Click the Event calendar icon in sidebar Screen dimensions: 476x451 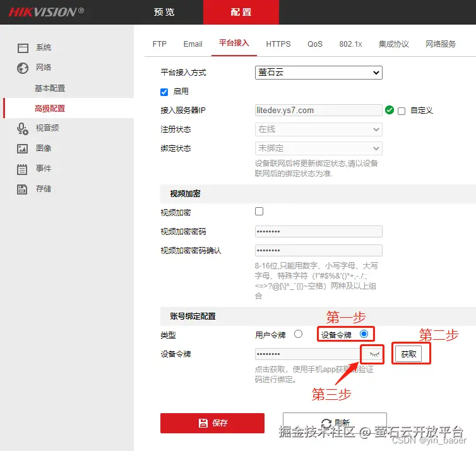[x=22, y=169]
